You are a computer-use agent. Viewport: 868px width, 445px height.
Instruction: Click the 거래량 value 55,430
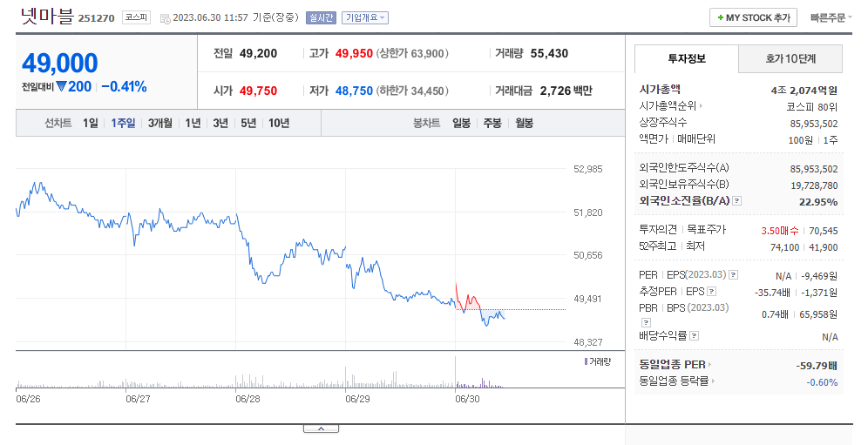(x=549, y=54)
